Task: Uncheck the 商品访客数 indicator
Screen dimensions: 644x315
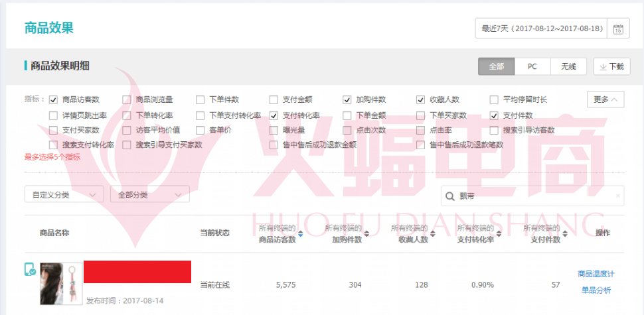Action: [54, 100]
